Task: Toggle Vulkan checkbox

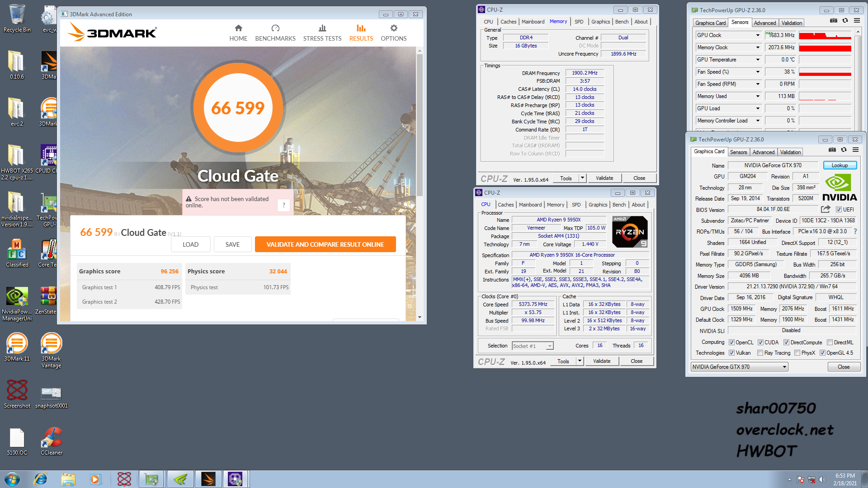Action: point(731,353)
